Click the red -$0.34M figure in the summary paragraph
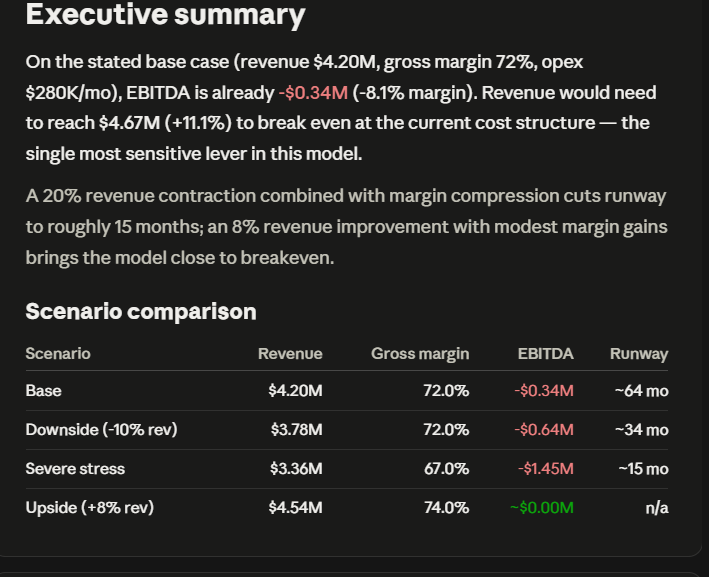The image size is (709, 577). click(313, 93)
